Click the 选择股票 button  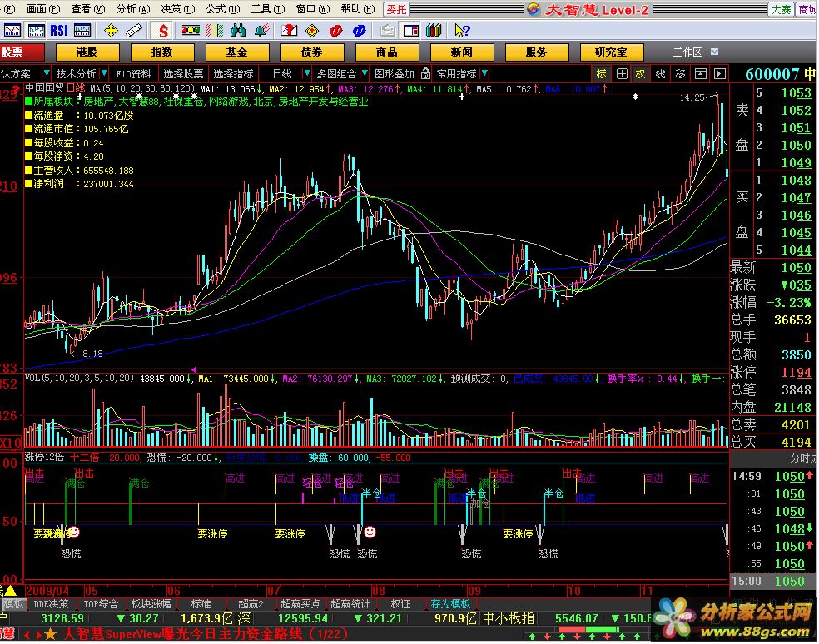[x=183, y=74]
